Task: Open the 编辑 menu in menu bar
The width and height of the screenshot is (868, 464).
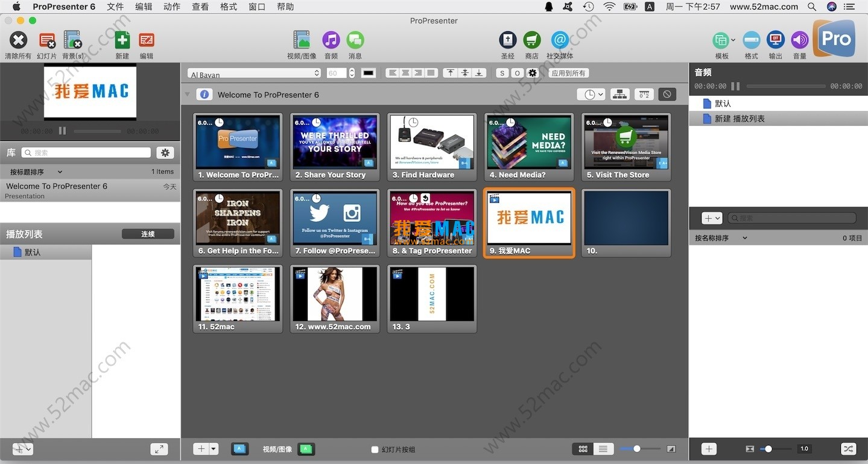Action: (144, 7)
